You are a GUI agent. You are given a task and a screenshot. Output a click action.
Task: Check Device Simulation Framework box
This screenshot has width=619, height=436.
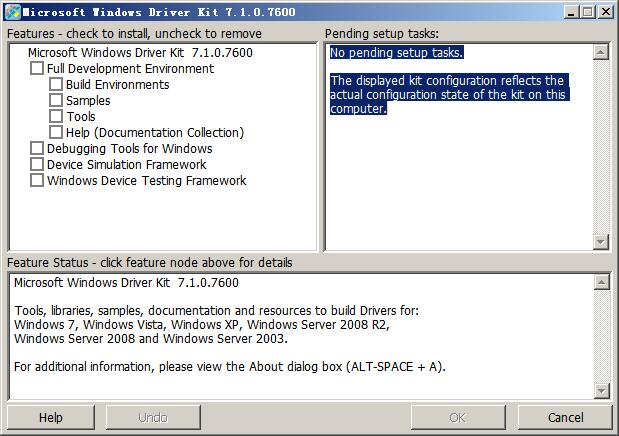[x=37, y=164]
